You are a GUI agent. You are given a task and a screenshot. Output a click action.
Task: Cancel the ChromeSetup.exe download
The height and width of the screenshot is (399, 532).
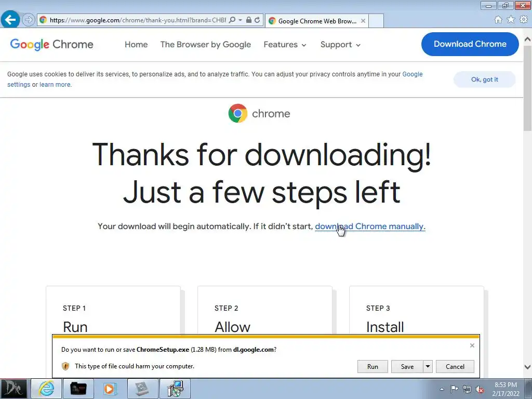[455, 366]
